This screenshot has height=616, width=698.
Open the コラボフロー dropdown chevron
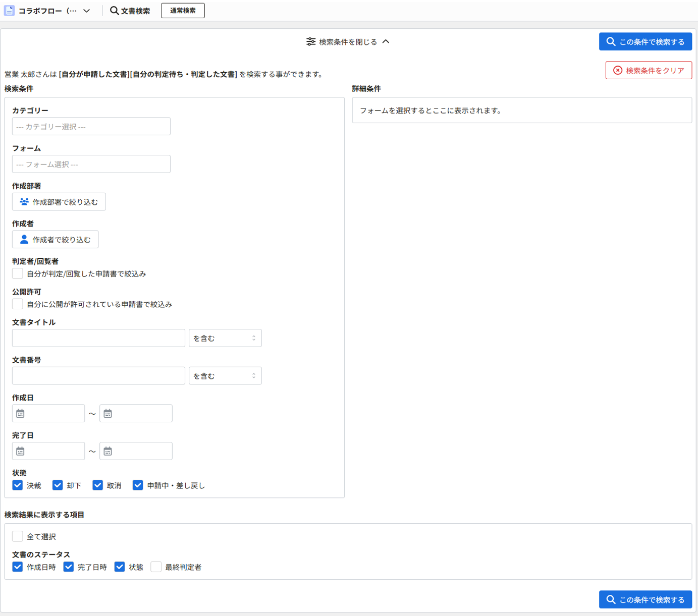[87, 11]
